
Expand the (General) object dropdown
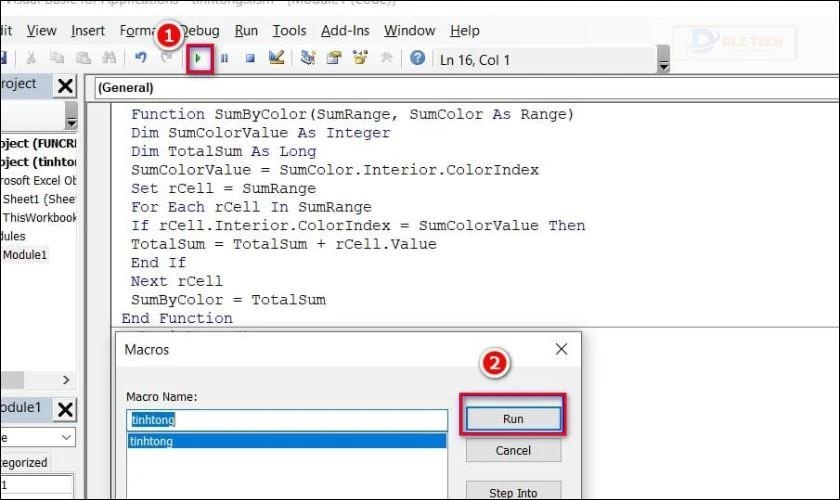click(467, 88)
